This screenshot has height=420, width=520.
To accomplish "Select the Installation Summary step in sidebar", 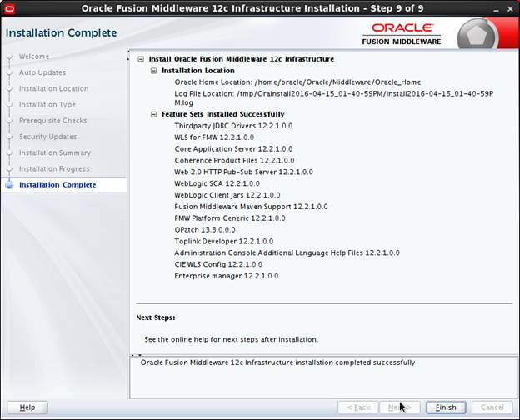I will coord(55,152).
